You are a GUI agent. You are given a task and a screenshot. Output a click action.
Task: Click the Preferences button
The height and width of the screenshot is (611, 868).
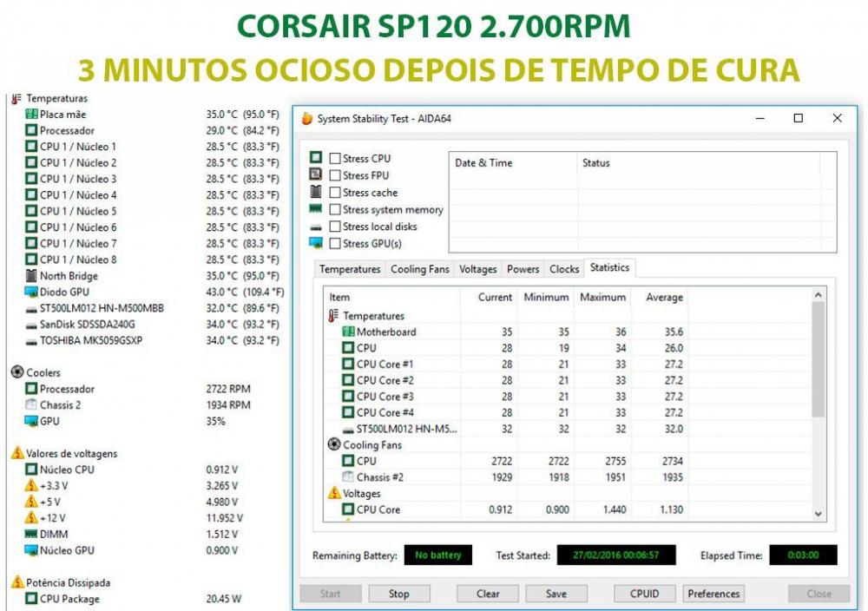tap(713, 594)
